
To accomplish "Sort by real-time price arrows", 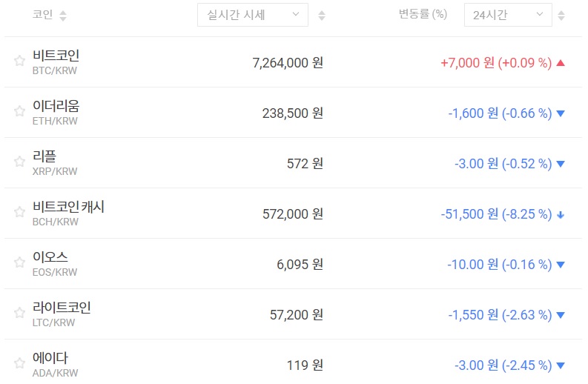I will (x=321, y=16).
